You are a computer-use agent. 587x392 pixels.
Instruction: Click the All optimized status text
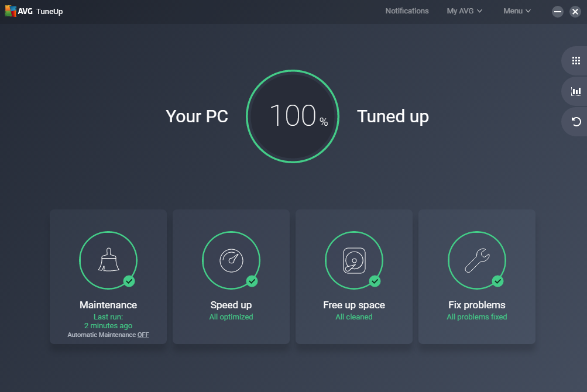(x=231, y=317)
